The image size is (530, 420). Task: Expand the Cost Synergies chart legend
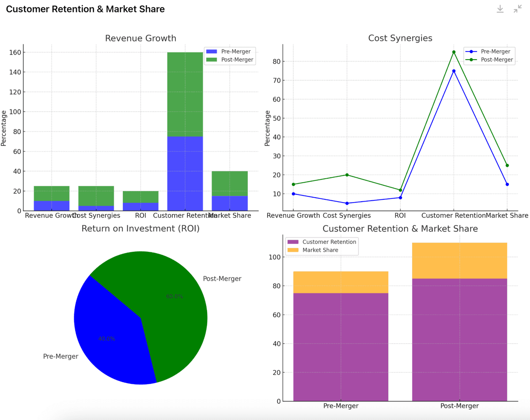490,55
